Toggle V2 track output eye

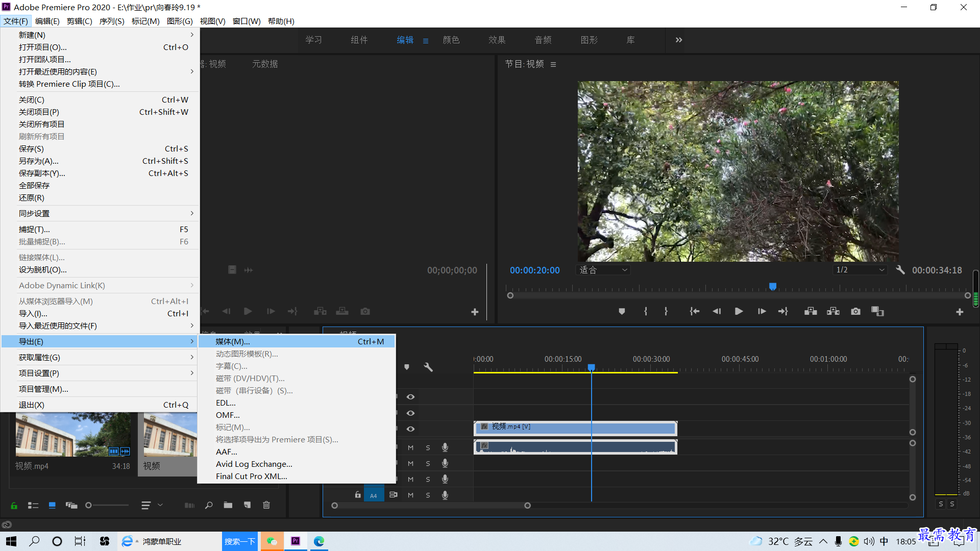click(410, 413)
